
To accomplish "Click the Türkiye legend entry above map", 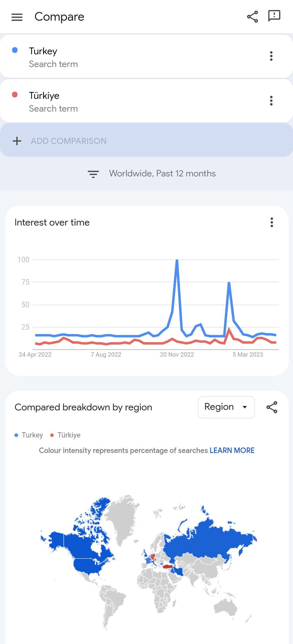I will click(66, 435).
